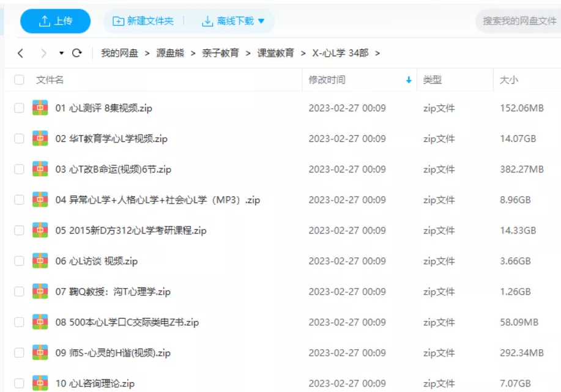Click the blue sort arrow on 修改时间
The image size is (561, 392).
409,80
